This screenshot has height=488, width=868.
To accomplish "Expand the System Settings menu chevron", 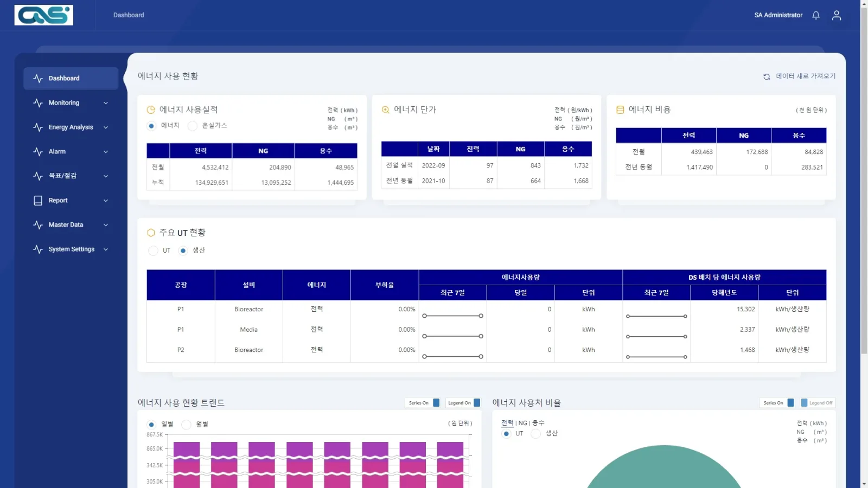I will (106, 249).
